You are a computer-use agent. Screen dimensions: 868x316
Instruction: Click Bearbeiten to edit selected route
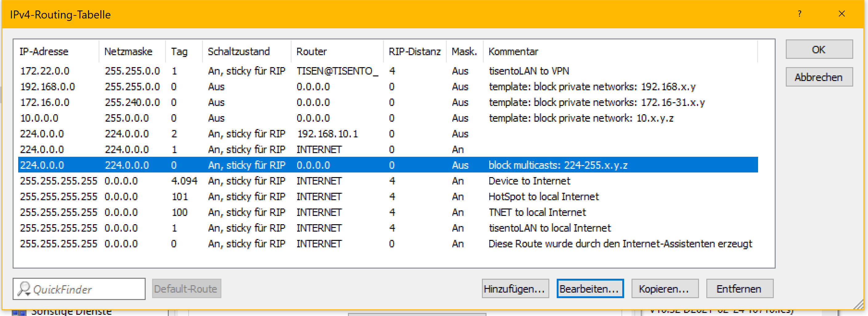coord(590,289)
